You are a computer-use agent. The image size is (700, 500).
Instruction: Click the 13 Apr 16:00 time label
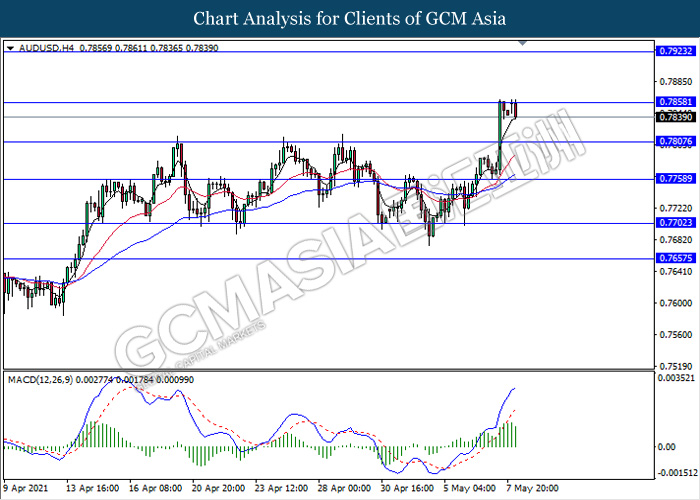[x=93, y=488]
